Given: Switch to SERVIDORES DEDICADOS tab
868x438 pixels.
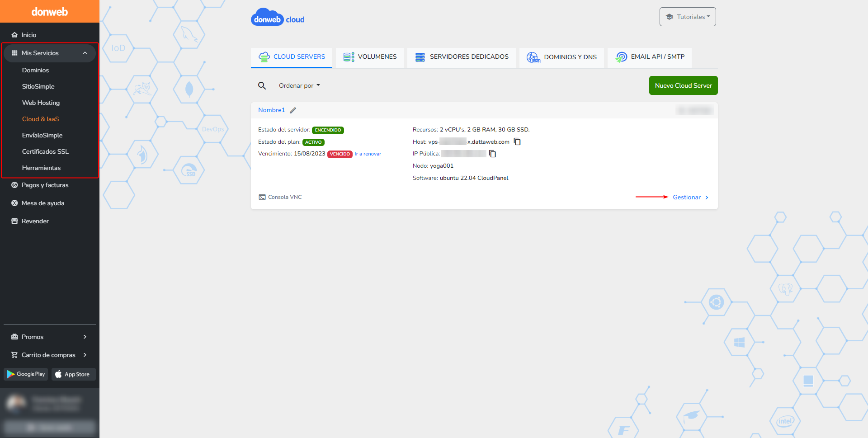Looking at the screenshot, I should pos(462,57).
